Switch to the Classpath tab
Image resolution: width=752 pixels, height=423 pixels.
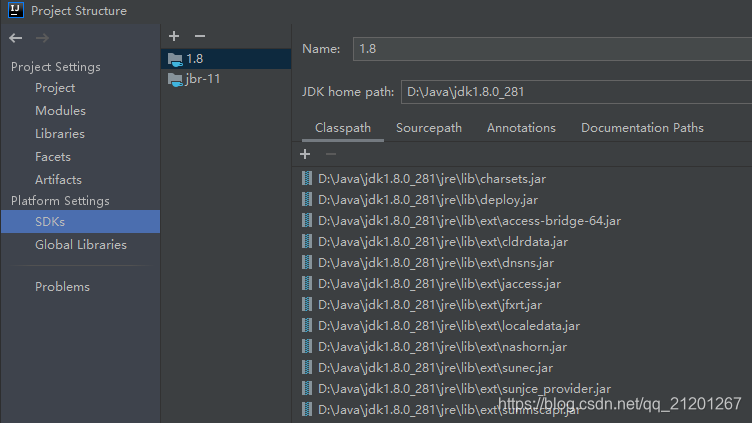(x=343, y=128)
